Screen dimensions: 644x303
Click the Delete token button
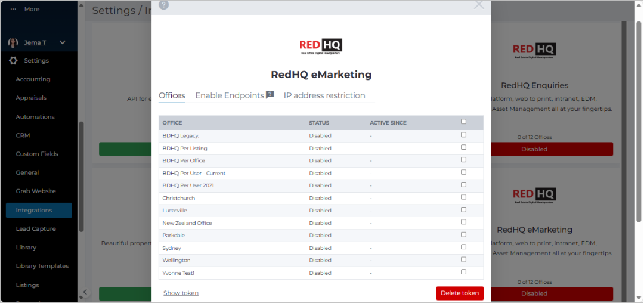pyautogui.click(x=460, y=293)
